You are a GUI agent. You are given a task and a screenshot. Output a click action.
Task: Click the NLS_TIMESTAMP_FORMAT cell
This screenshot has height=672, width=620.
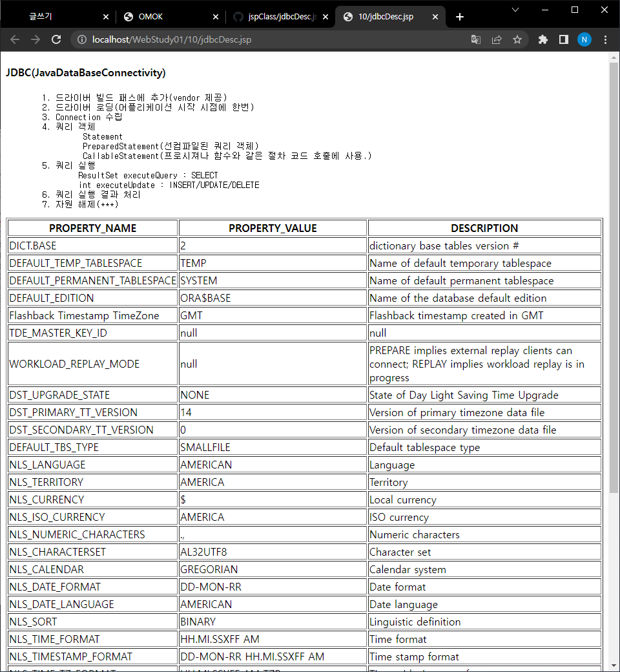pyautogui.click(x=92, y=656)
